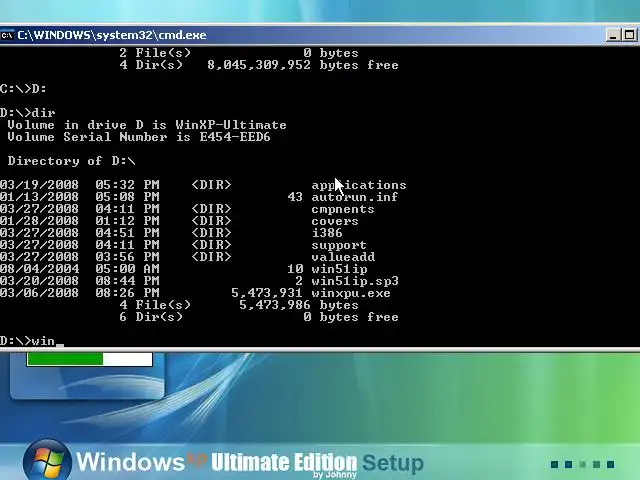Maximize the cmd.exe window
Viewport: 640px width, 480px height.
pos(629,35)
